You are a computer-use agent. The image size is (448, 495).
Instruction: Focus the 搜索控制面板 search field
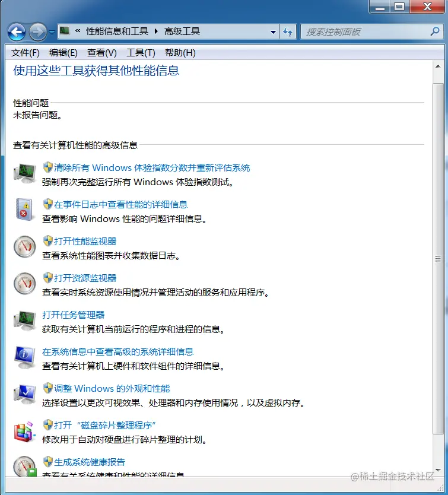[x=371, y=31]
